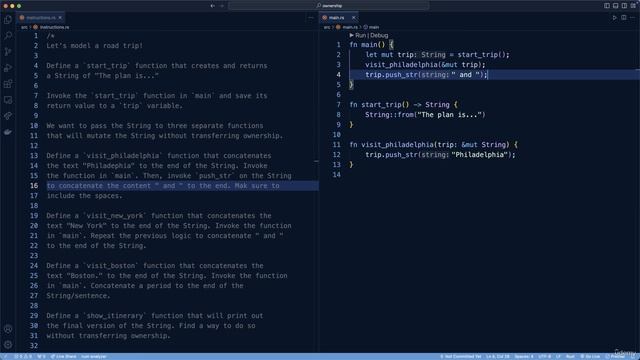Open the Run and Debug view

click(x=8, y=68)
